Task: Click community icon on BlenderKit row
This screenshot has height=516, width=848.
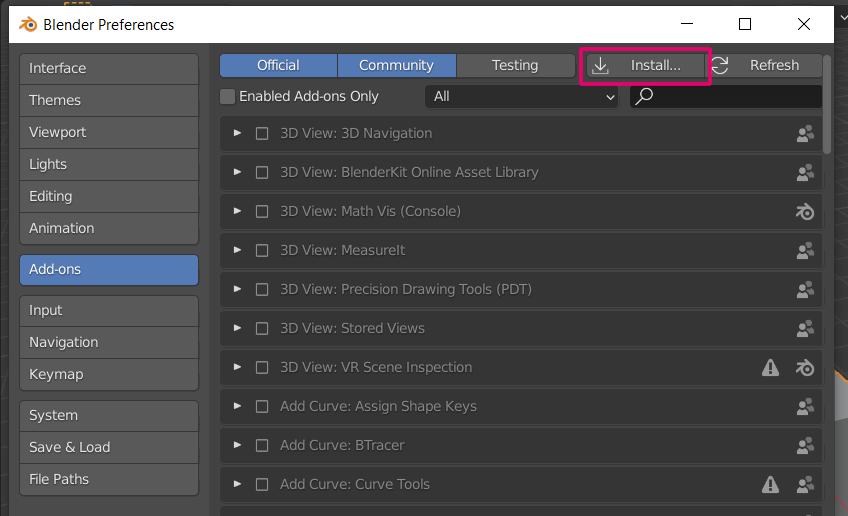Action: (x=805, y=173)
